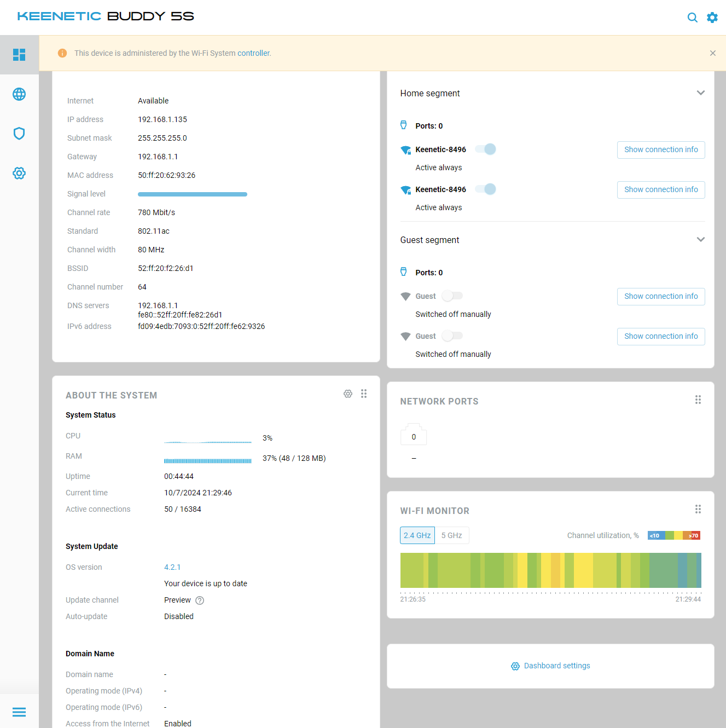Switch to the 5 GHz tab
726x728 pixels.
pos(452,535)
